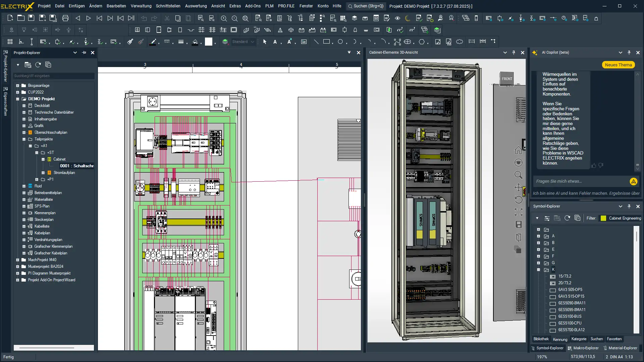Click the print icon in top toolbar
644x362 pixels.
(x=65, y=18)
